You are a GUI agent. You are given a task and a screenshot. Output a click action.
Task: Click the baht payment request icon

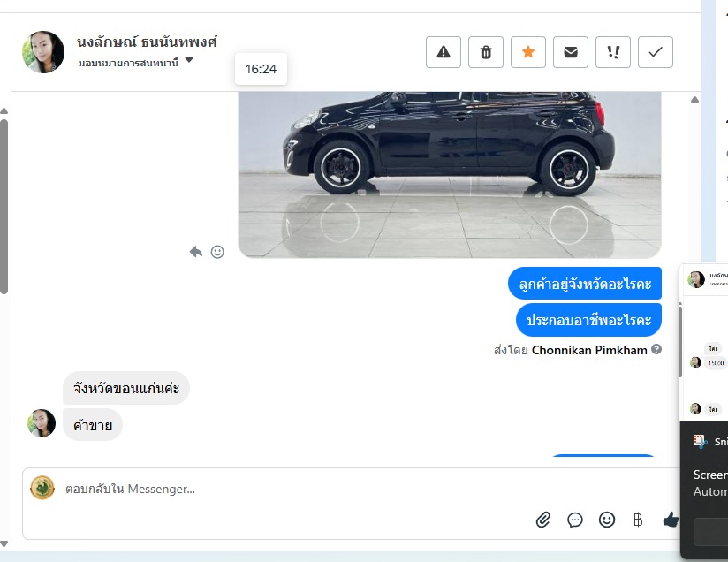coord(638,520)
